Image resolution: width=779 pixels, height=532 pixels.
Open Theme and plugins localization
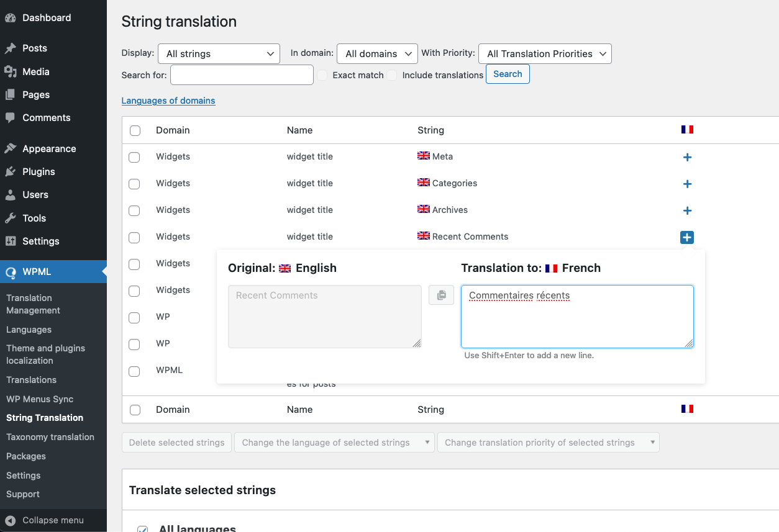pos(45,354)
